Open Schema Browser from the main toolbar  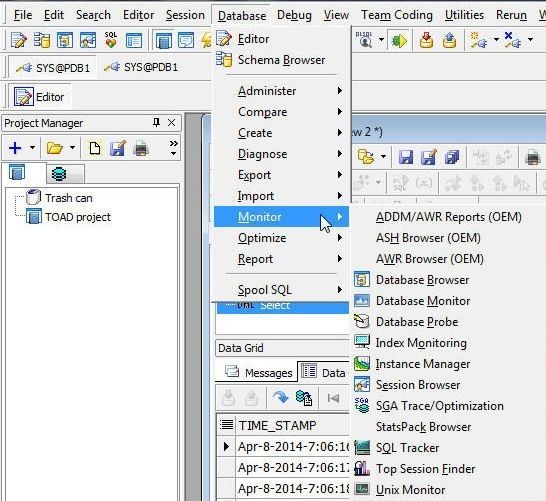pos(42,40)
